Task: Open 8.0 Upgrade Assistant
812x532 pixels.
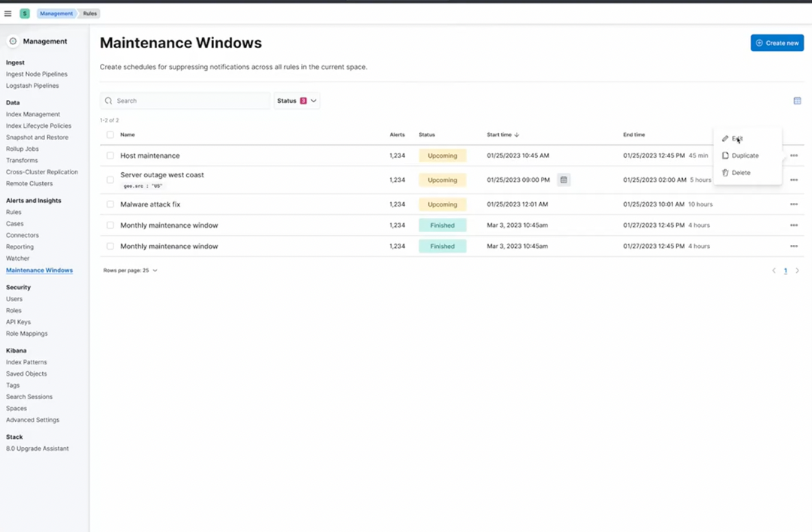Action: (38, 449)
